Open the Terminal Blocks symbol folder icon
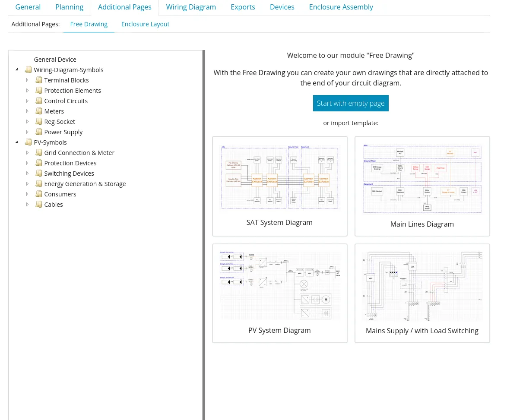Screen dimensions: 507x420 (x=39, y=80)
